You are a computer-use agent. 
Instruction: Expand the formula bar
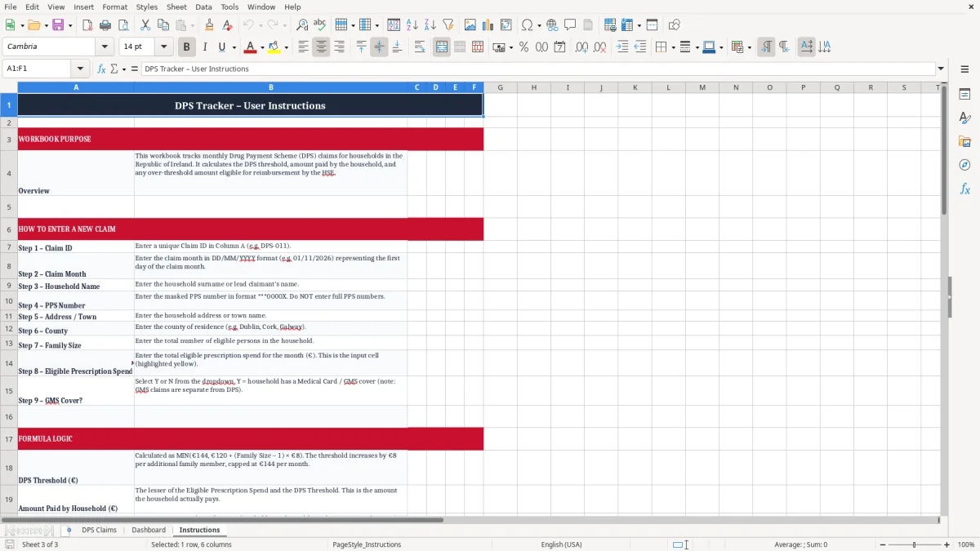pos(941,69)
